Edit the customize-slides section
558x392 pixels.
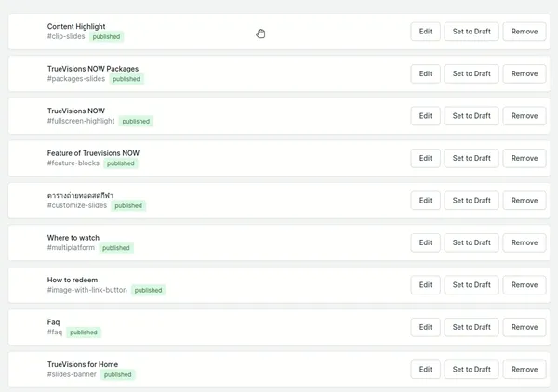coord(425,200)
